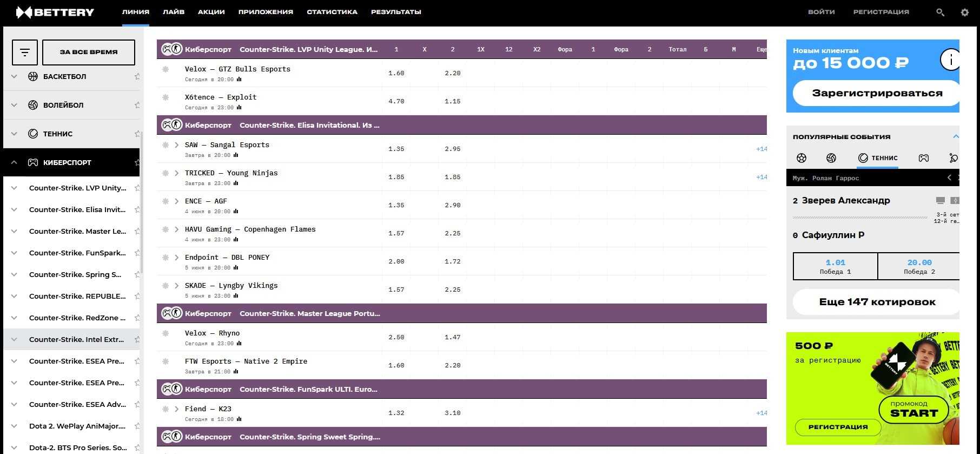
Task: Collapse the Популярные события panel
Action: coord(956,137)
